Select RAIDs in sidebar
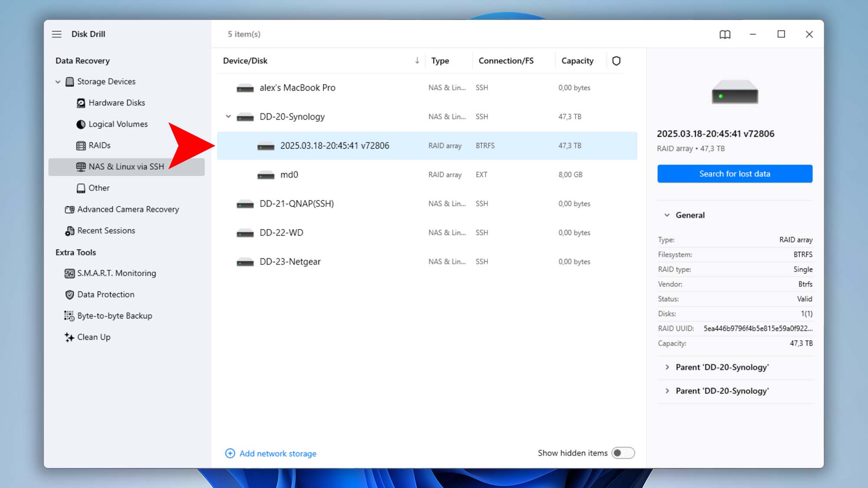 (x=99, y=145)
